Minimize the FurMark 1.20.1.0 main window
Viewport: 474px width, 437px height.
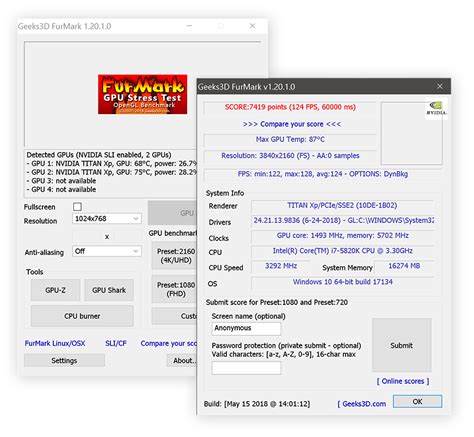coord(189,26)
